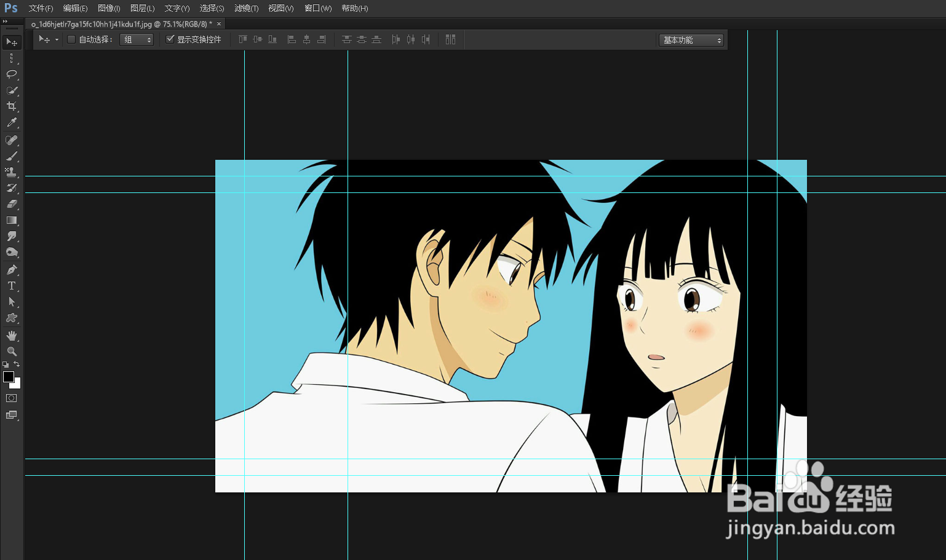Click align left edges icon
The height and width of the screenshot is (560, 946).
tap(292, 39)
